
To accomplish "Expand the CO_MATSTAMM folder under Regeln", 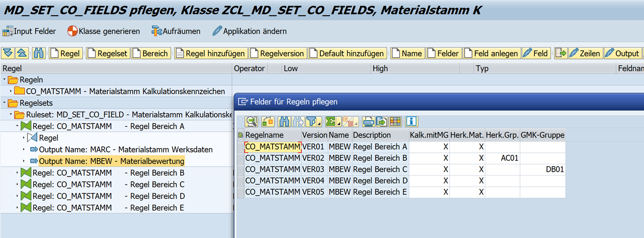I will 11,91.
